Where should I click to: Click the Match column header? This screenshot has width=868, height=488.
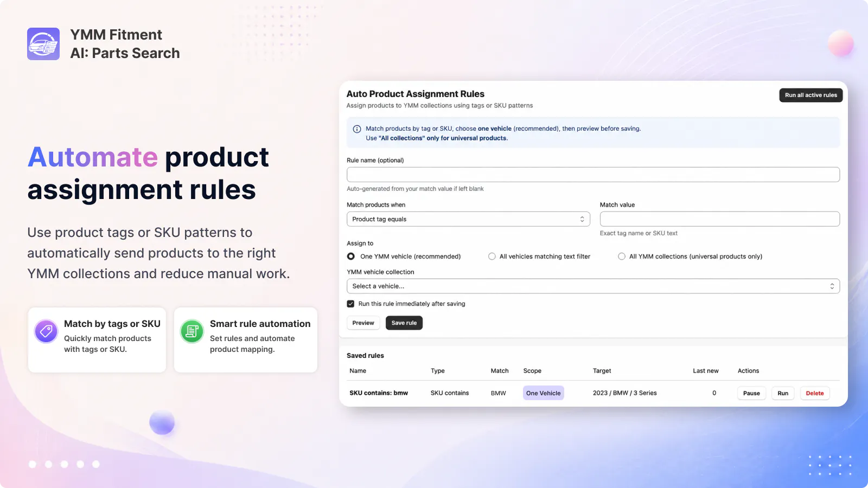pyautogui.click(x=500, y=371)
